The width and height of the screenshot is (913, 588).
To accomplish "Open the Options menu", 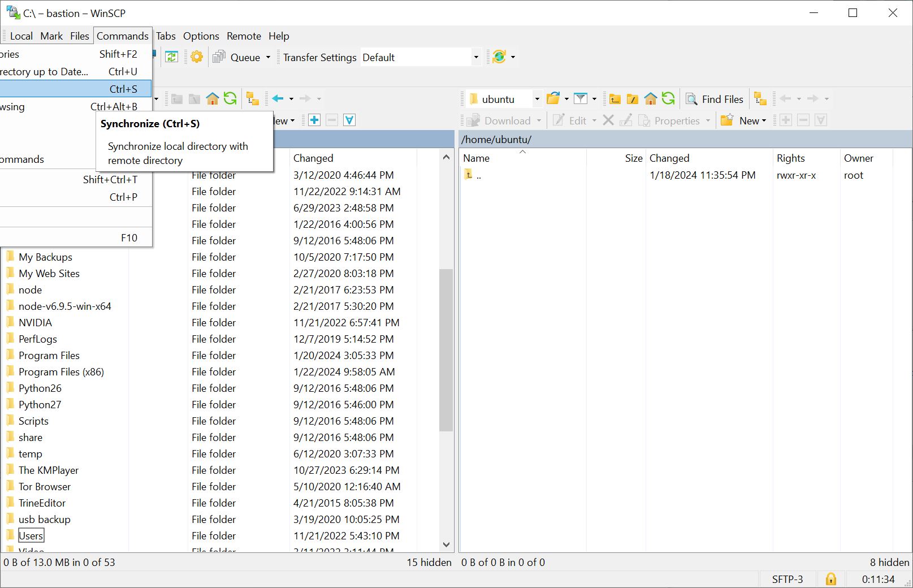I will tap(201, 36).
